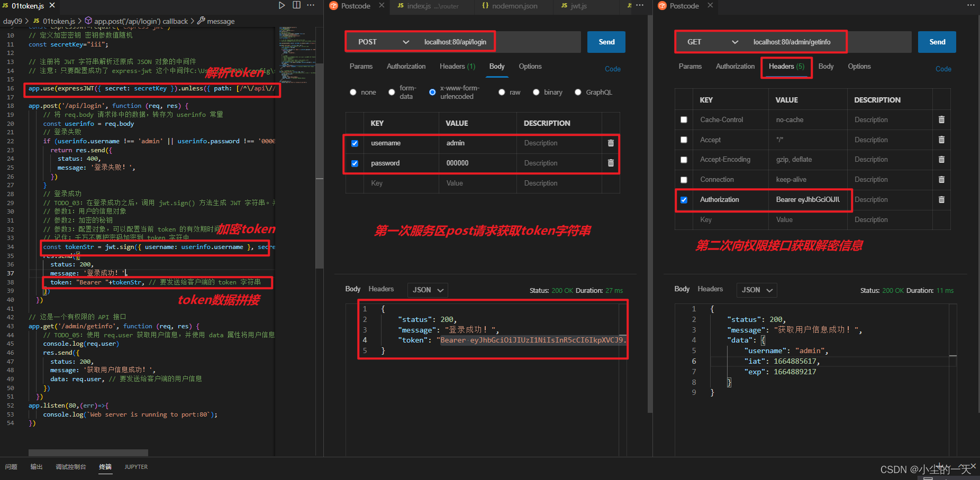
Task: Switch to the Params tab
Action: tap(361, 66)
